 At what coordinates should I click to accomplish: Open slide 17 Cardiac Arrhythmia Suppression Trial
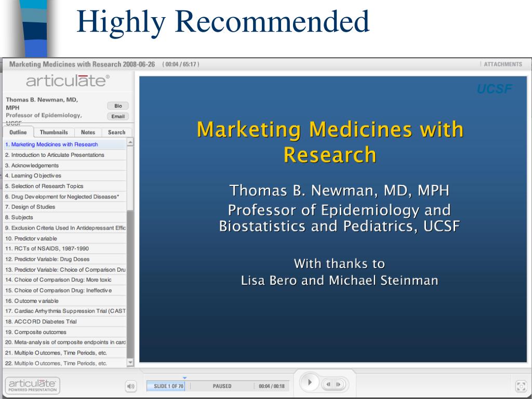point(65,311)
